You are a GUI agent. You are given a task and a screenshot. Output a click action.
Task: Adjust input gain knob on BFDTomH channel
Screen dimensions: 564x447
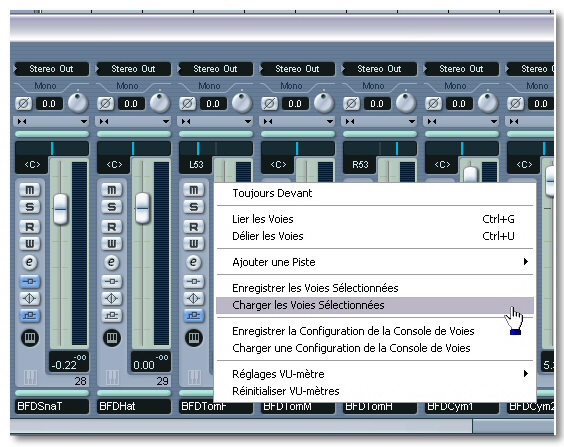coord(406,102)
